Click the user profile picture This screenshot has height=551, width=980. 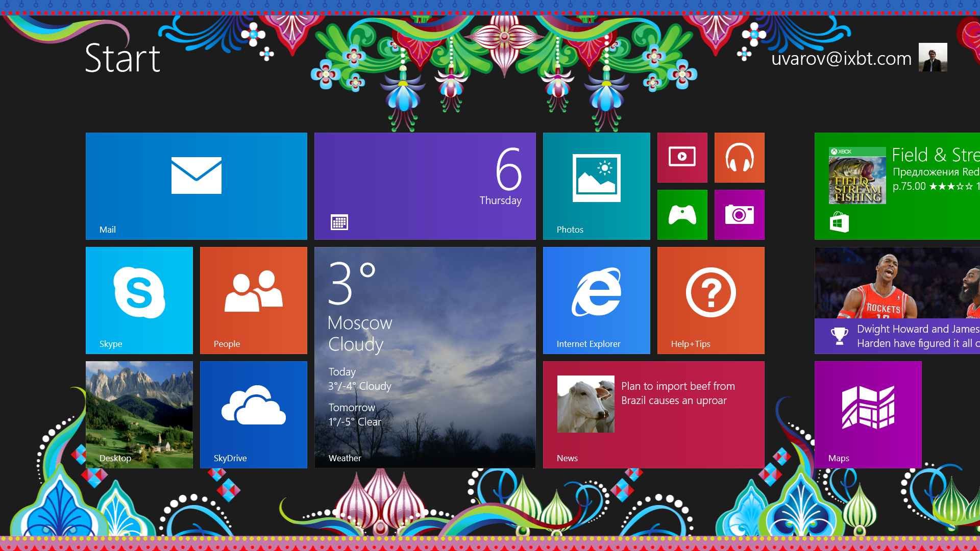(x=933, y=57)
